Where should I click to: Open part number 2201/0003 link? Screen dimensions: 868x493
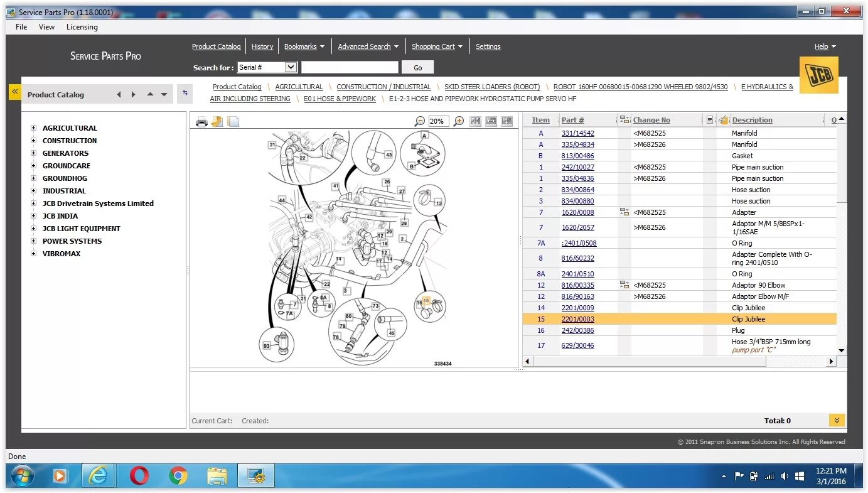[x=577, y=319]
